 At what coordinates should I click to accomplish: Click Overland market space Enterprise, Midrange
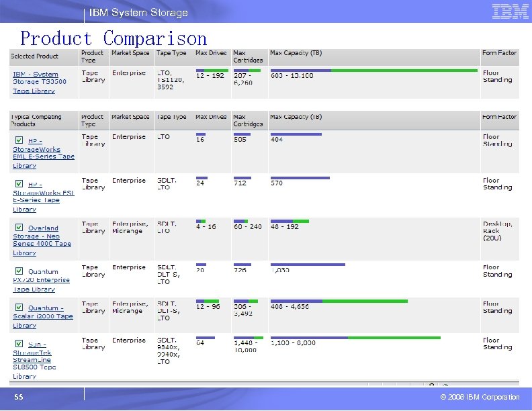click(x=130, y=227)
